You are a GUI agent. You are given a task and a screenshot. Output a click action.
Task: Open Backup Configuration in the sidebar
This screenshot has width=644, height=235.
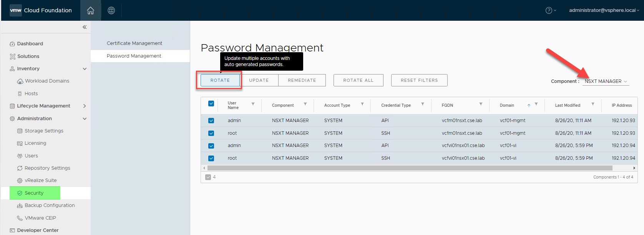click(x=50, y=205)
